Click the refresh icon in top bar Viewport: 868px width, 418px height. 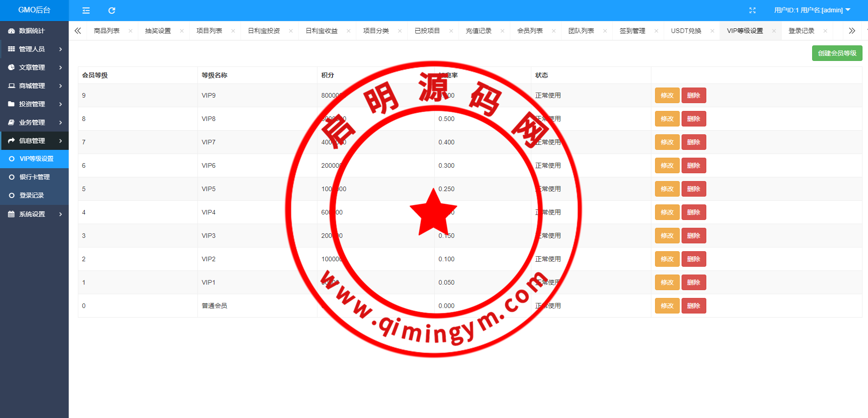click(112, 11)
